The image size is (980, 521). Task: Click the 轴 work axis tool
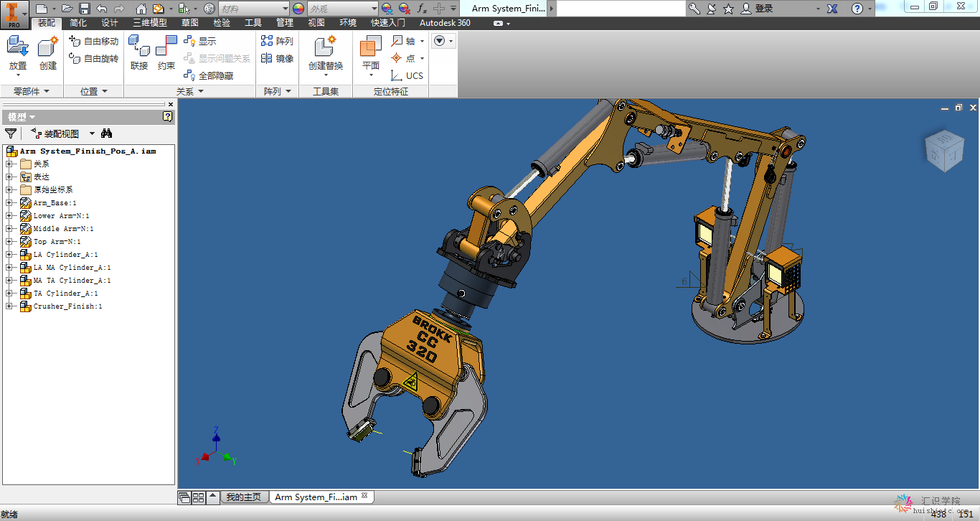tap(403, 42)
